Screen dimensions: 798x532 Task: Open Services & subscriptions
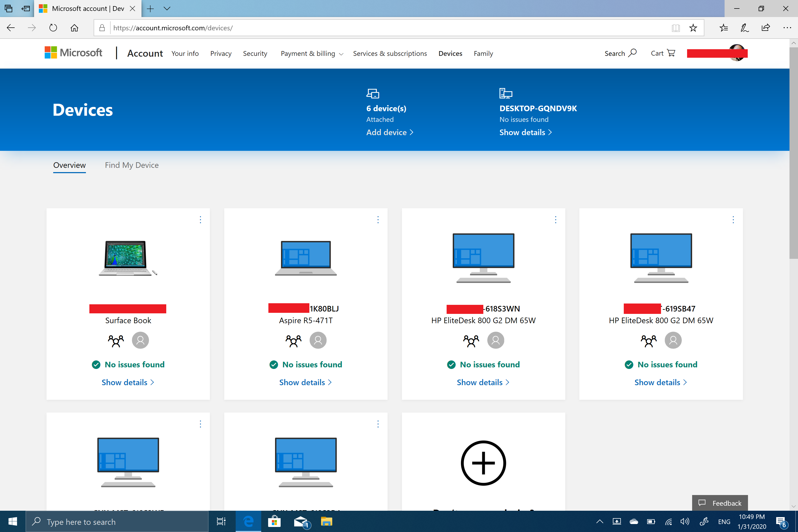390,54
